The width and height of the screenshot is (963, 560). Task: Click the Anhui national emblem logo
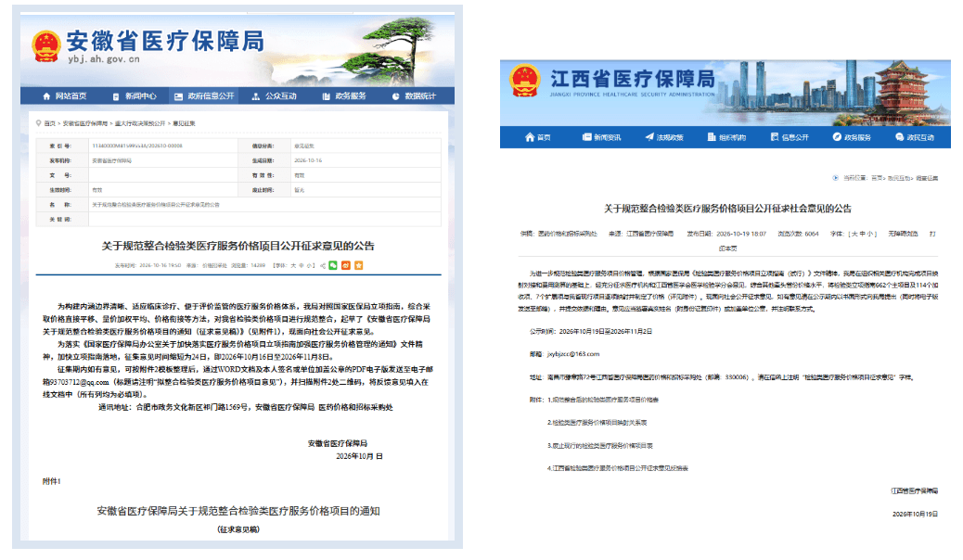46,46
